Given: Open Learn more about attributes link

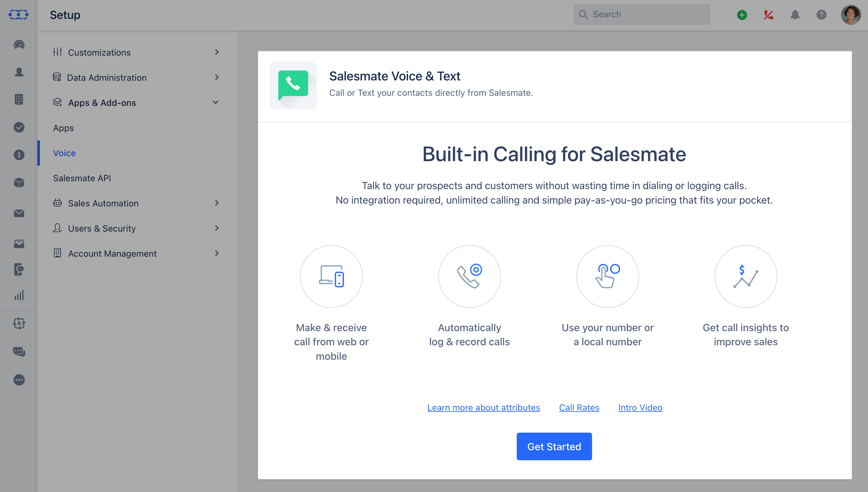Looking at the screenshot, I should (483, 407).
